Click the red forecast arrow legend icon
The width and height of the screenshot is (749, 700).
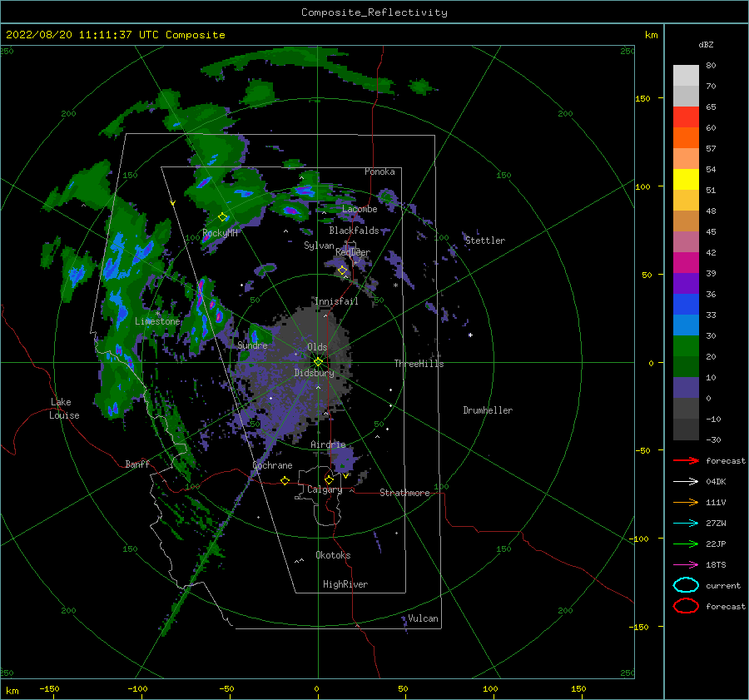[686, 460]
